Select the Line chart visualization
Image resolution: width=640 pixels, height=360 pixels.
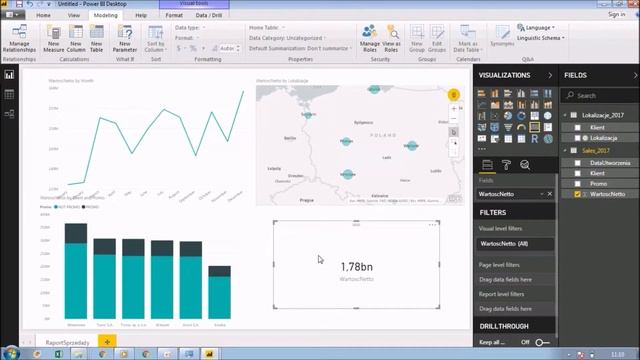click(x=482, y=105)
